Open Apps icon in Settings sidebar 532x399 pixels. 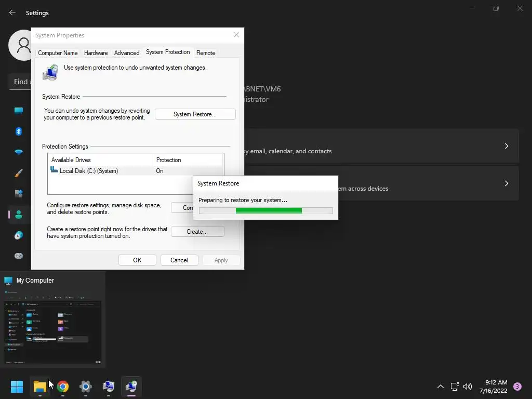(x=19, y=194)
